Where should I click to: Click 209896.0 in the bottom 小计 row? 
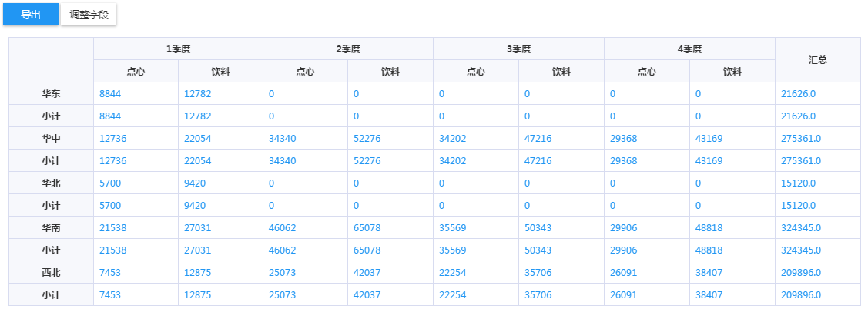tap(803, 294)
